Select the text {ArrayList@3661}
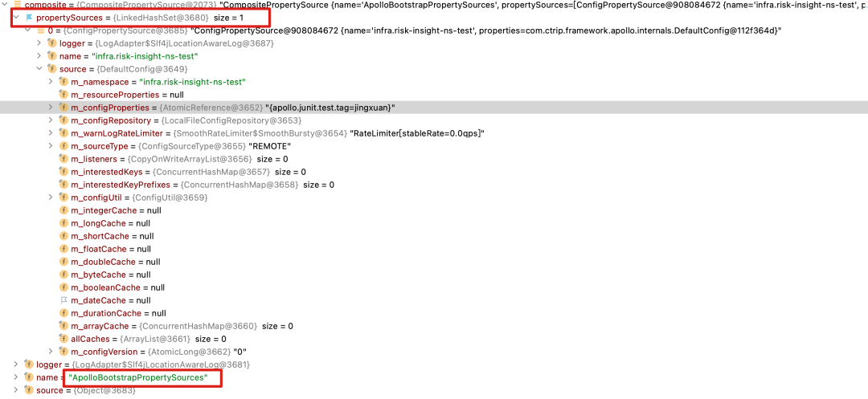Screen dimensions: 868x399 click(154, 339)
